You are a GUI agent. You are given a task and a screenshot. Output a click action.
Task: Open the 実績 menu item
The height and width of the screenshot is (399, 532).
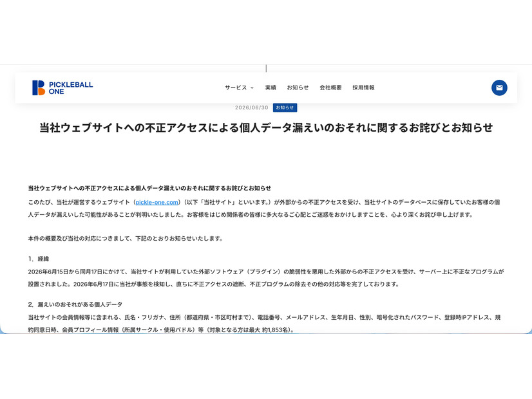pyautogui.click(x=271, y=88)
